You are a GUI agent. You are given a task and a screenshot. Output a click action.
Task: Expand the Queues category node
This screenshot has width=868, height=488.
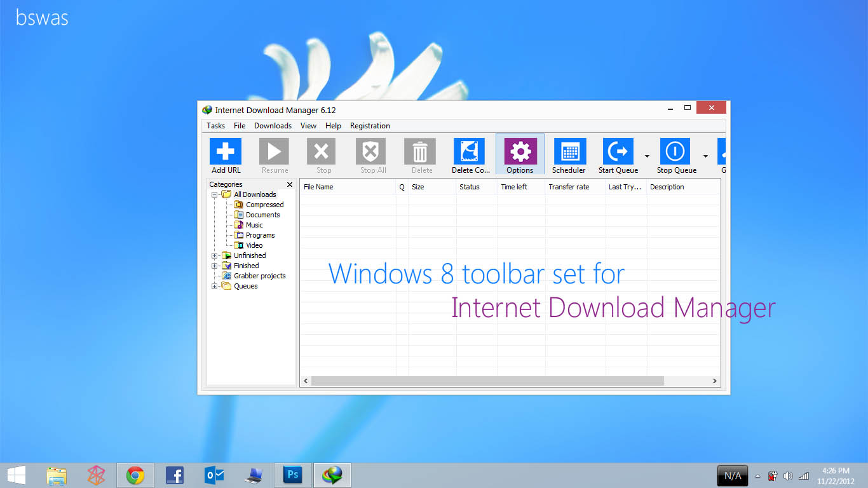[214, 286]
